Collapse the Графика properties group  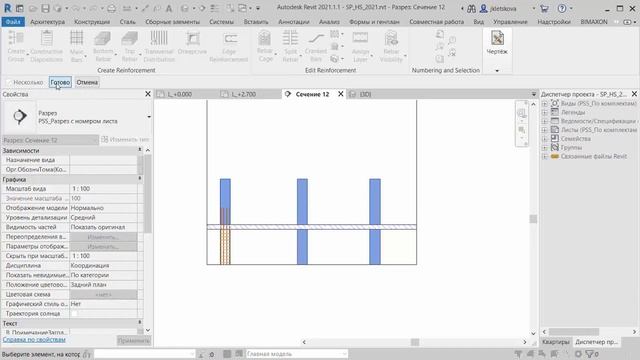click(140, 179)
